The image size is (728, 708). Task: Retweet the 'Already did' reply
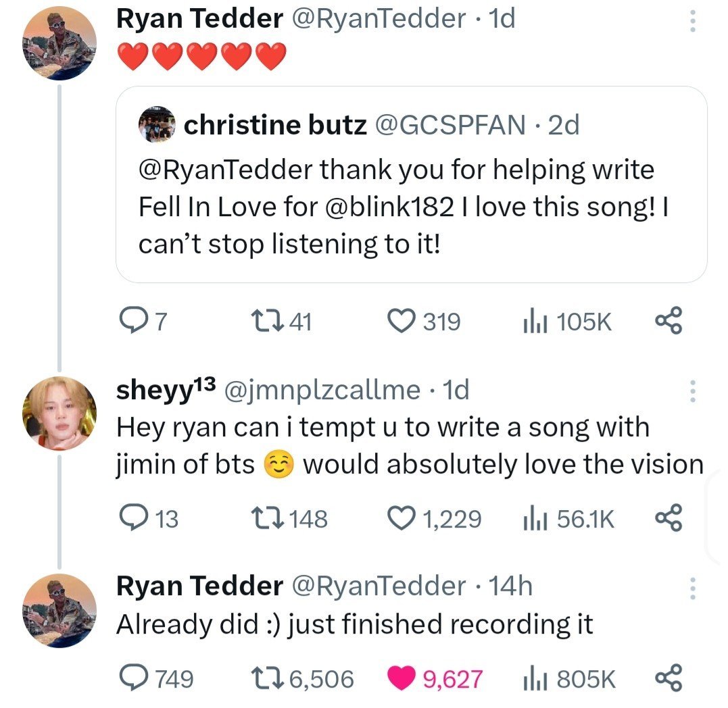point(264,679)
